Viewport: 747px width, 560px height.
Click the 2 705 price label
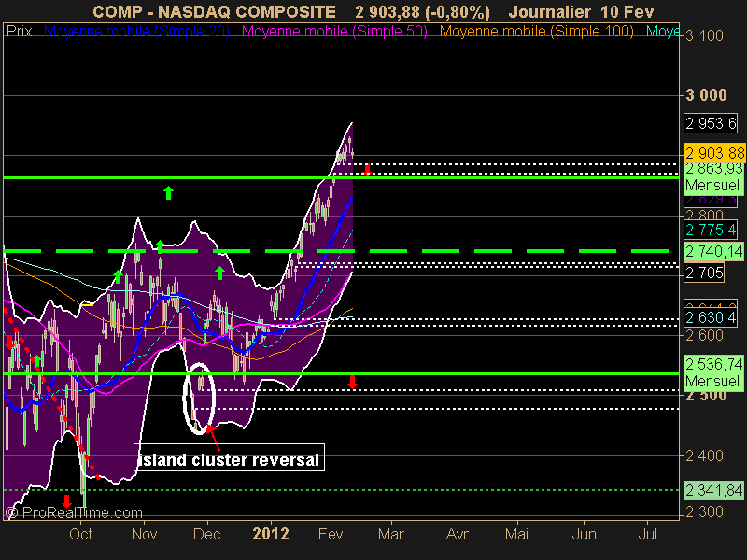click(704, 273)
